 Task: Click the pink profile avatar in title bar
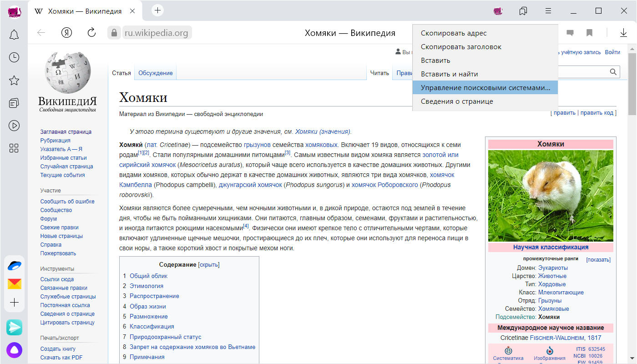[498, 10]
